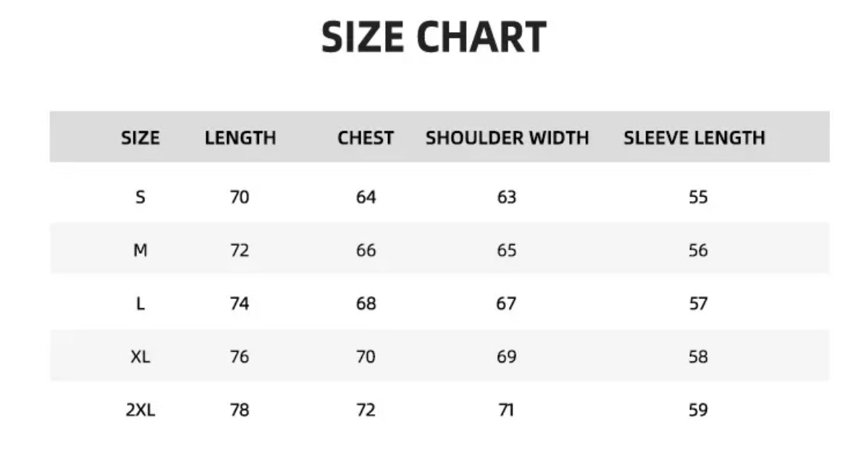Click the S size row label

tap(140, 197)
